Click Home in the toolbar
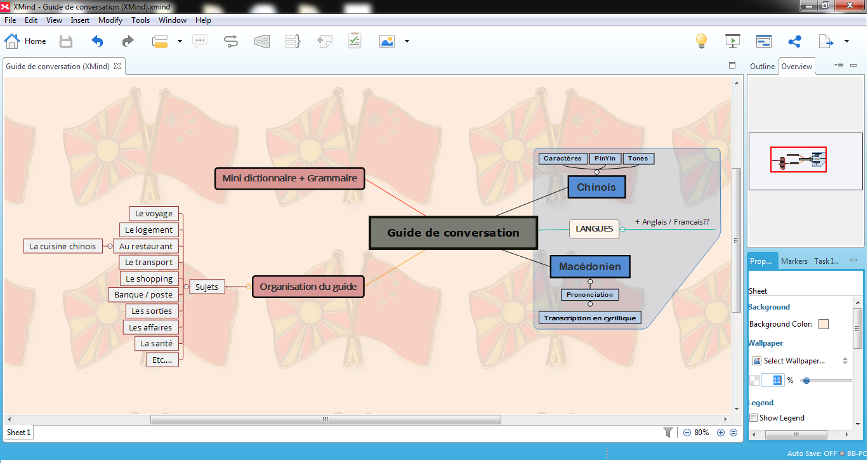The height and width of the screenshot is (463, 868). 27,41
